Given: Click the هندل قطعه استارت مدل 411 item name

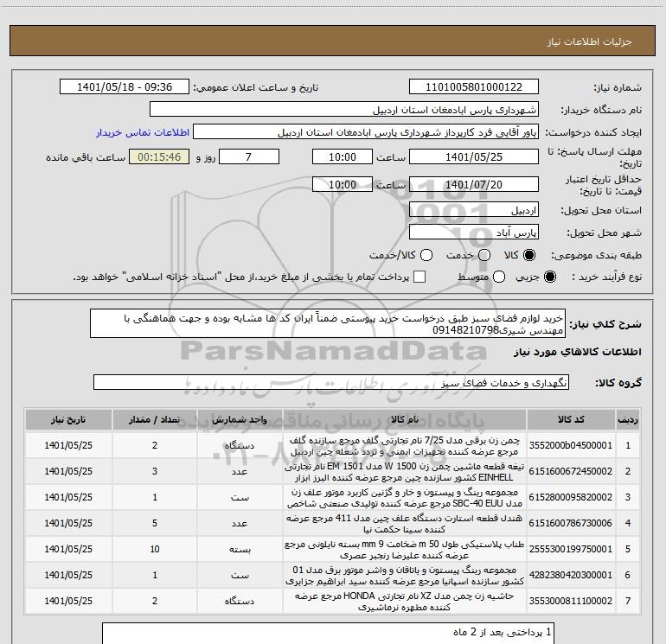Looking at the screenshot, I should tap(405, 524).
